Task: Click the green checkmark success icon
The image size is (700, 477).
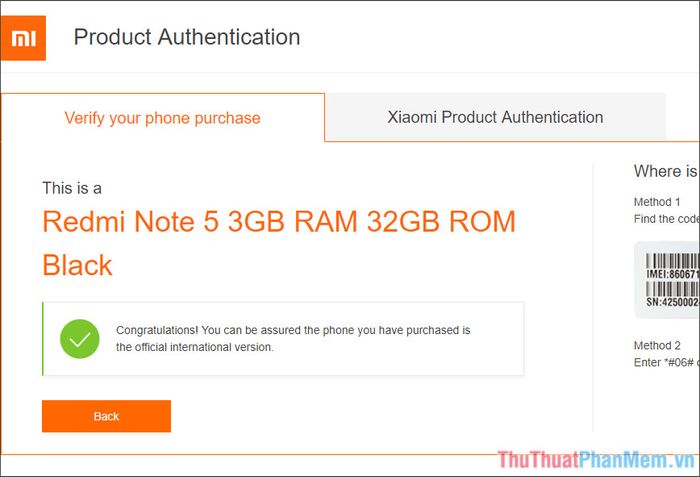Action: (x=80, y=339)
